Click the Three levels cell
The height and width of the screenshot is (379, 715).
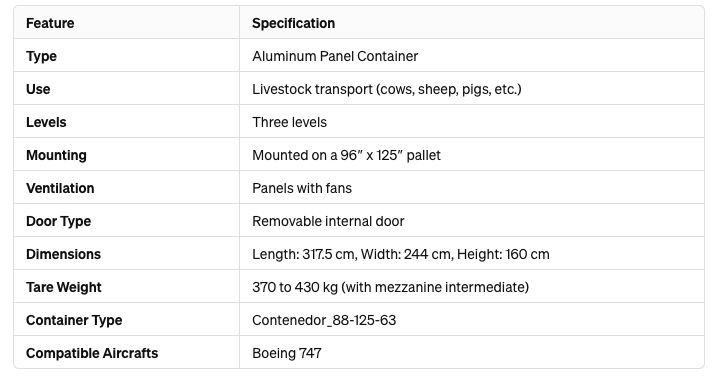290,122
